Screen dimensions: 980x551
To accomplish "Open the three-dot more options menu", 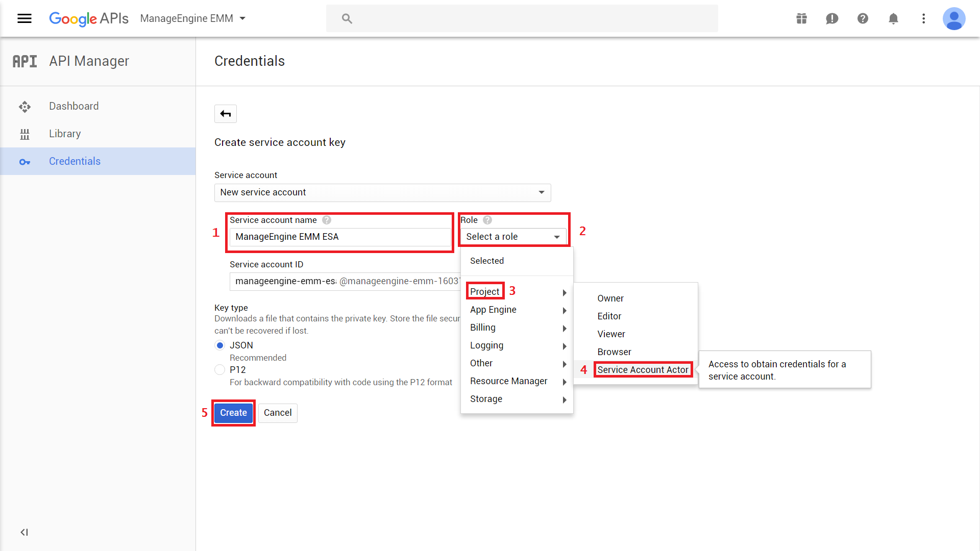I will pos(923,19).
